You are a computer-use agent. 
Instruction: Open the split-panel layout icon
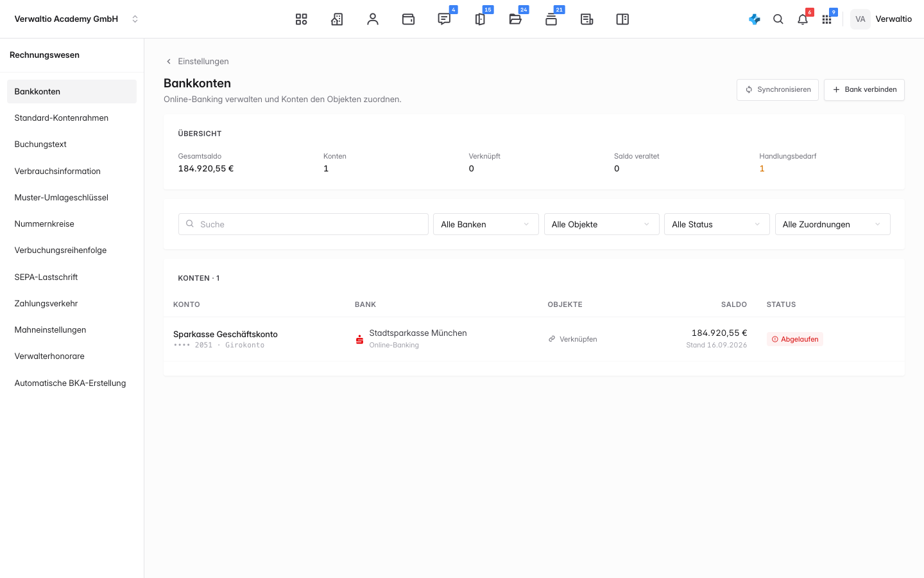tap(622, 19)
